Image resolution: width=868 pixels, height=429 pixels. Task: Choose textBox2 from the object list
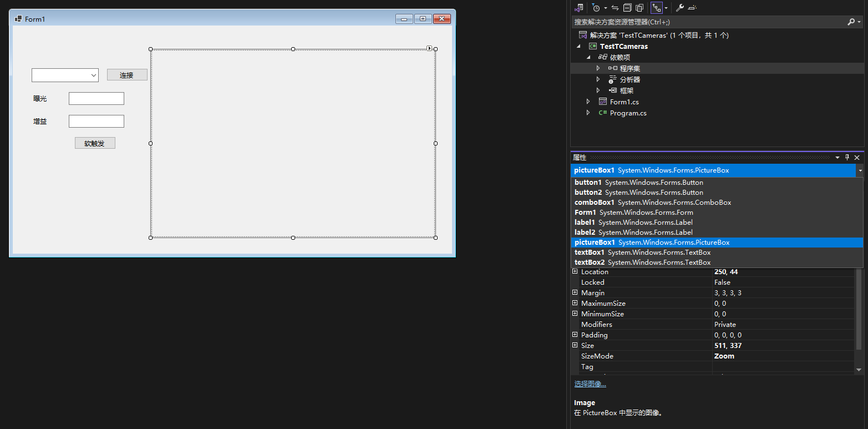[x=717, y=263]
